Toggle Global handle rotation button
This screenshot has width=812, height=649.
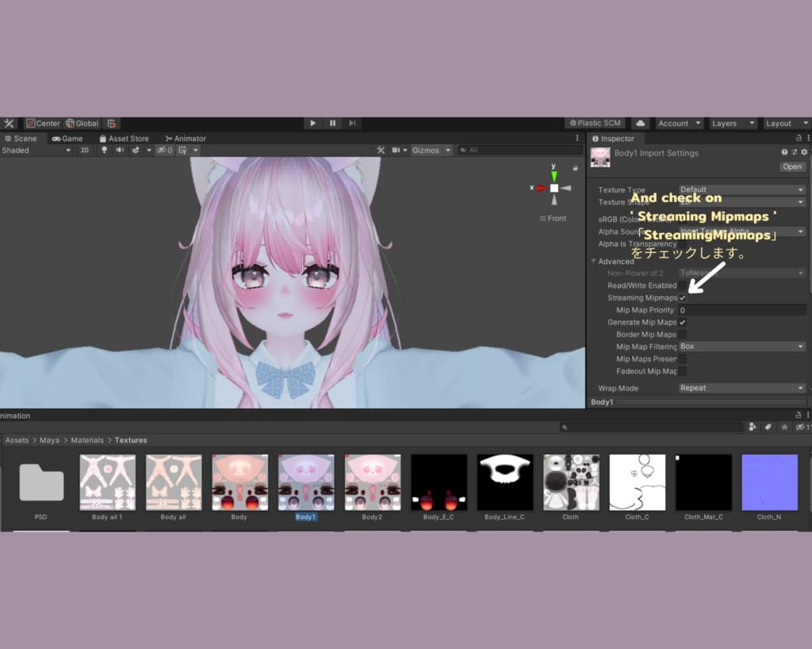(x=82, y=123)
